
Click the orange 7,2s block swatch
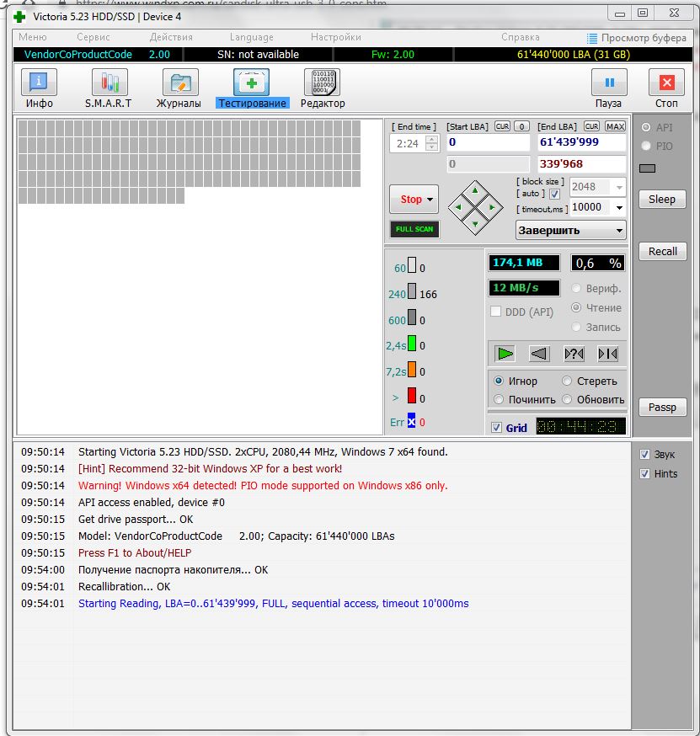[412, 370]
